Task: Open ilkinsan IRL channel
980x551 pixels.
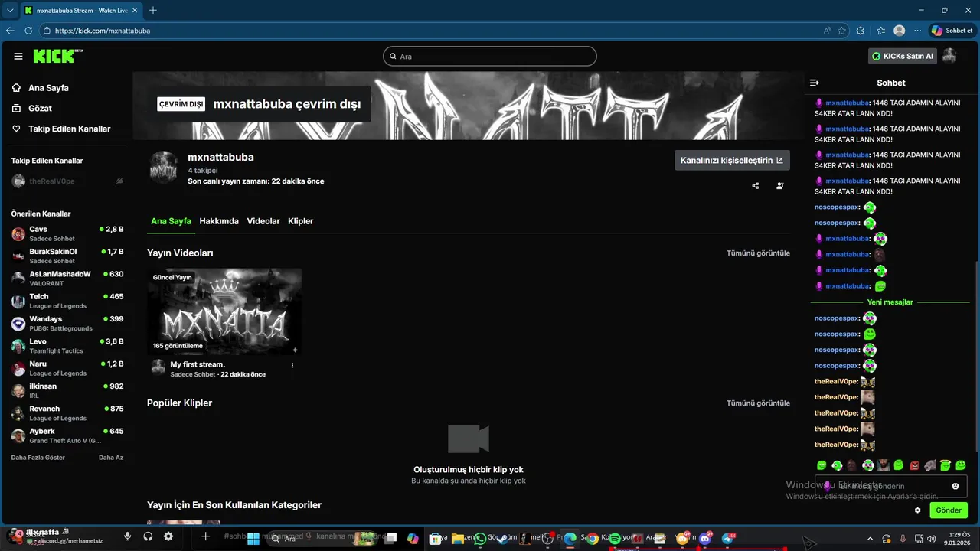Action: pos(67,390)
